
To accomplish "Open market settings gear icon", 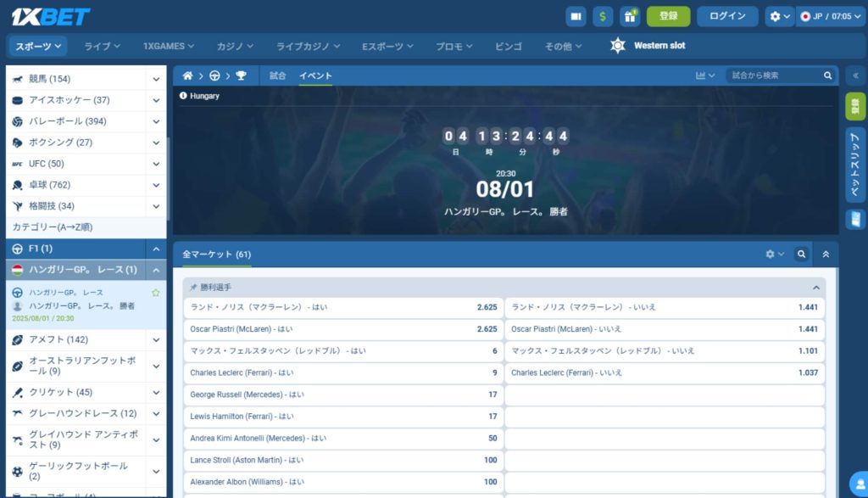I will pos(775,255).
